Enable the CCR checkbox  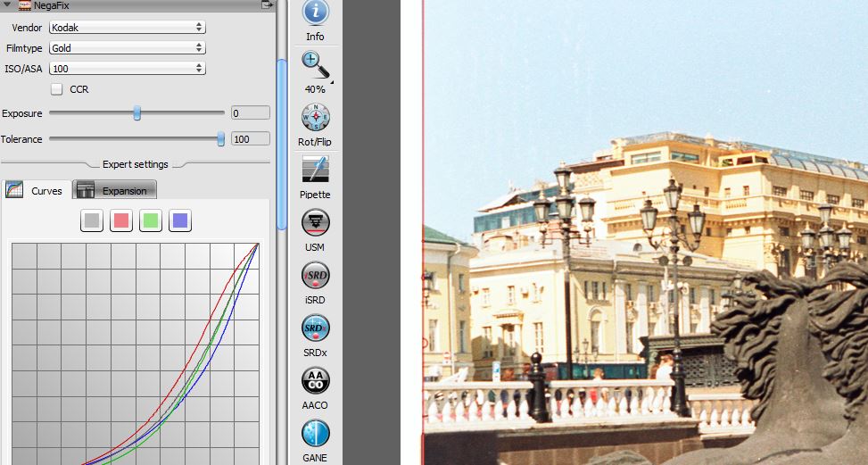(x=57, y=89)
